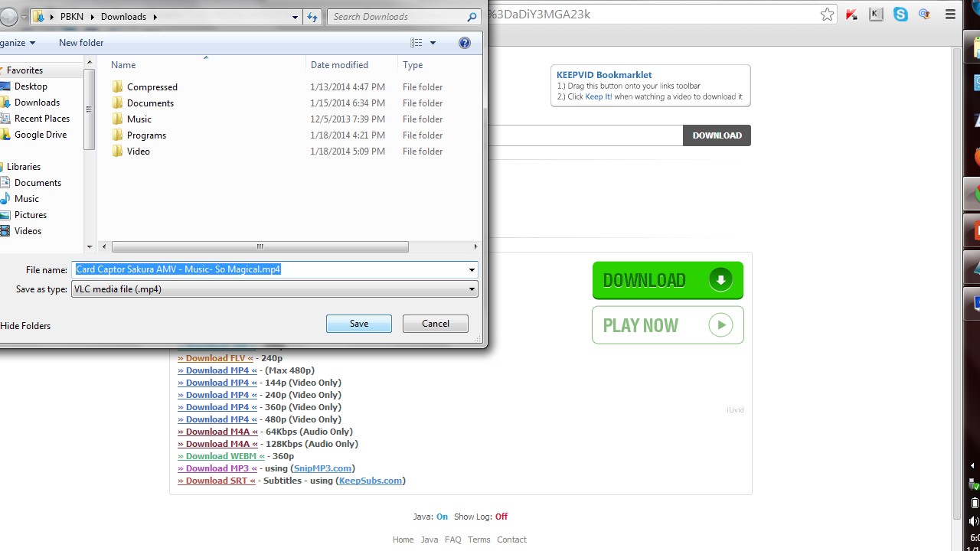
Task: Click the change view icon in dialog toolbar
Action: tap(416, 43)
